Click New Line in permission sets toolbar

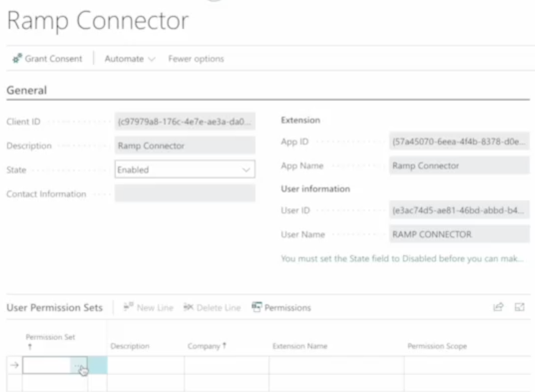(x=148, y=307)
